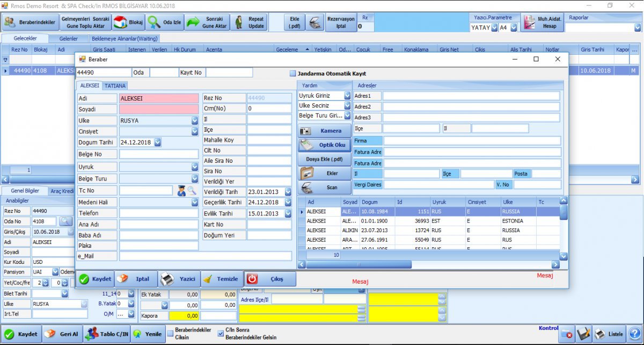This screenshot has height=345, width=644.
Task: Open Verildiği Tarih date dropdown
Action: tap(288, 192)
